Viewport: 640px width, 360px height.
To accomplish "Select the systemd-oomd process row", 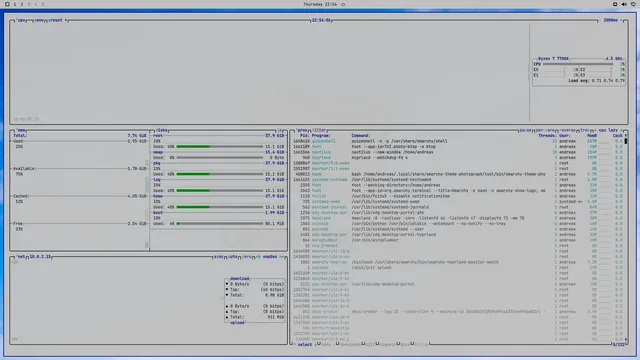I will pyautogui.click(x=457, y=202).
